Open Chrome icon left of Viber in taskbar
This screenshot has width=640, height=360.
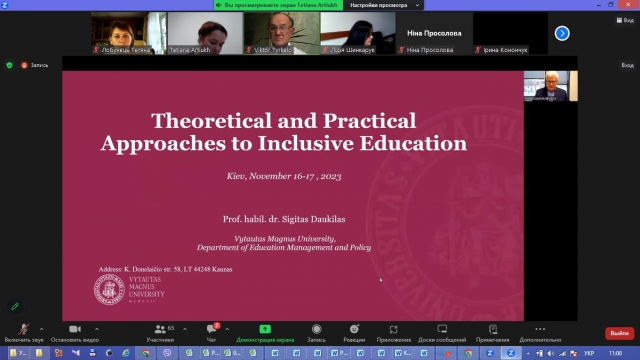pyautogui.click(x=146, y=353)
